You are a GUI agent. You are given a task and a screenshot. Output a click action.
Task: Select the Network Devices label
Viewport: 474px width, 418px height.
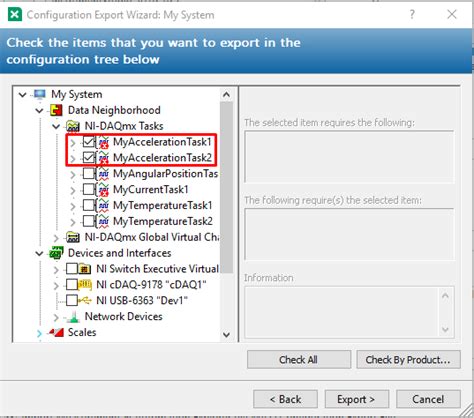click(124, 316)
